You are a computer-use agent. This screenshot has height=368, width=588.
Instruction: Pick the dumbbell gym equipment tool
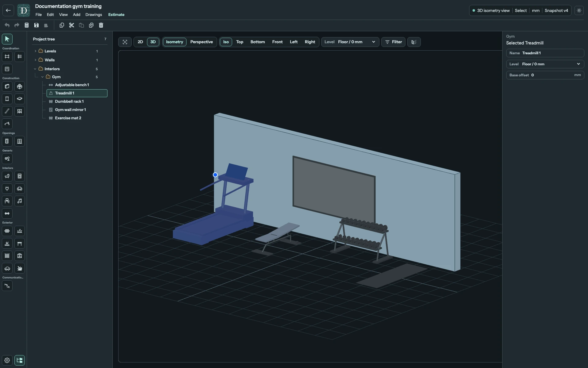(x=7, y=213)
